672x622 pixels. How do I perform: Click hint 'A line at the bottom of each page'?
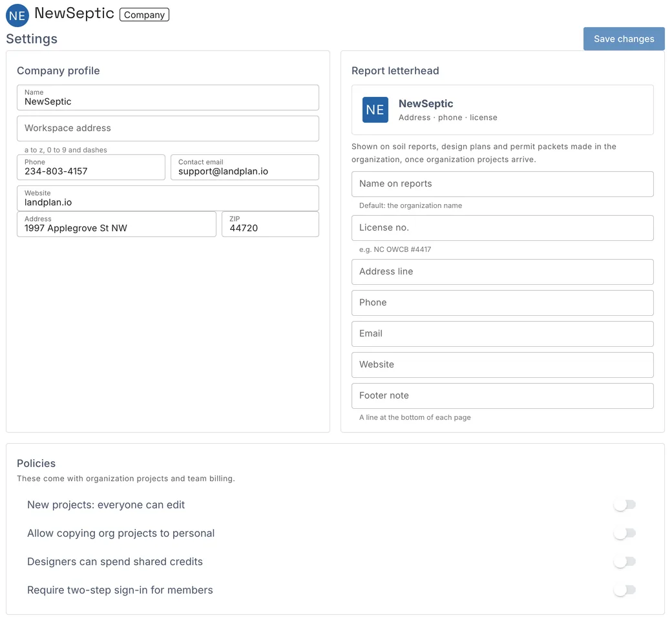point(415,417)
